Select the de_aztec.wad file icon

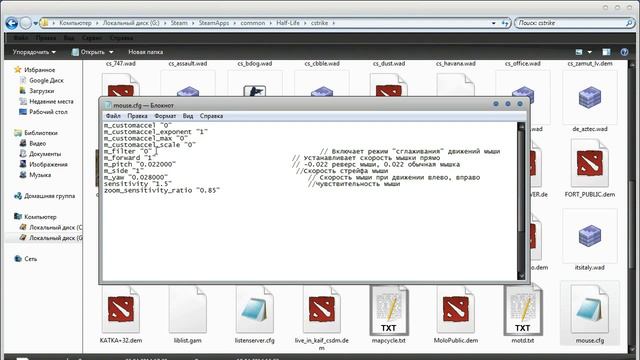(590, 97)
